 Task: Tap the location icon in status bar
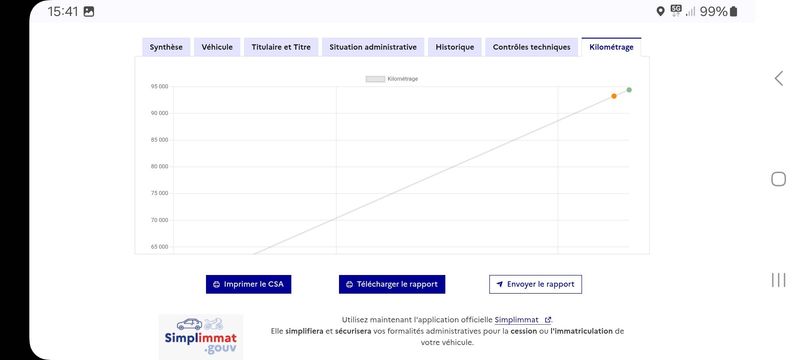[660, 11]
